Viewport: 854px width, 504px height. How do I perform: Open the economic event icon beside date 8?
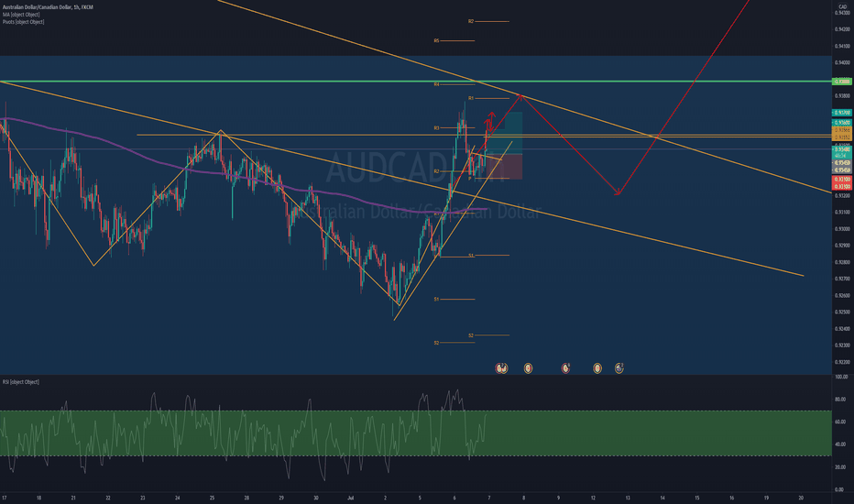[x=528, y=369]
